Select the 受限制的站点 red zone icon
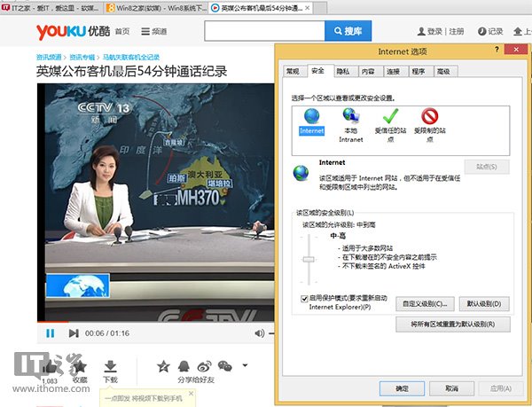The width and height of the screenshot is (532, 407). coord(429,117)
